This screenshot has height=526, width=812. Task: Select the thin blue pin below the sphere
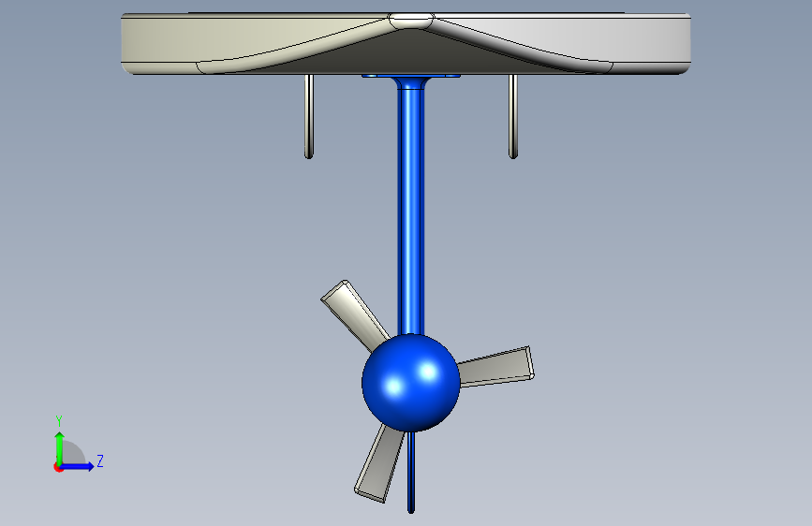tap(411, 472)
